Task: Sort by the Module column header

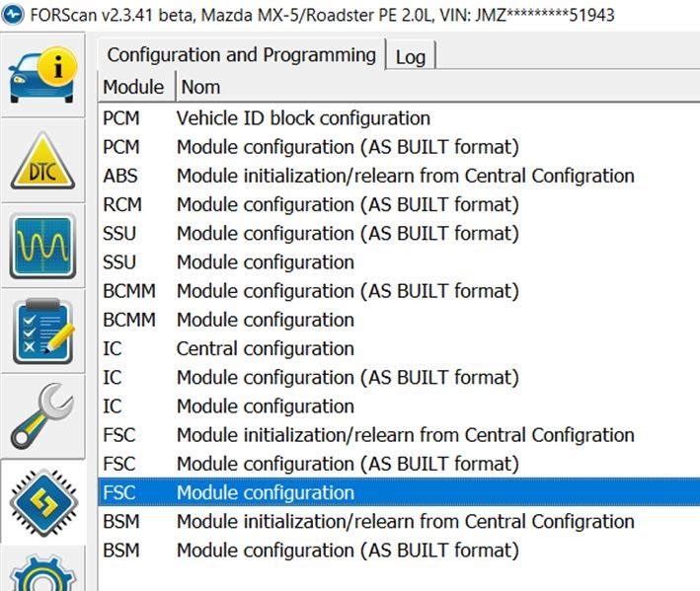Action: pos(136,87)
